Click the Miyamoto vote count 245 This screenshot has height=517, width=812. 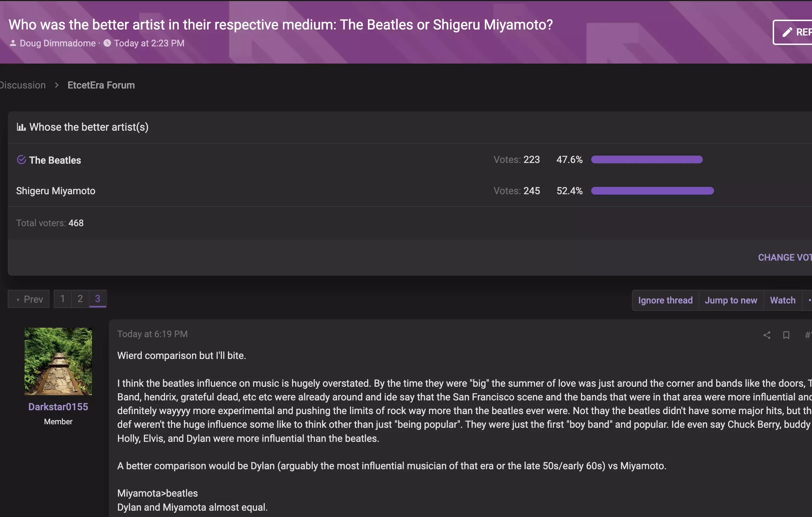[532, 191]
